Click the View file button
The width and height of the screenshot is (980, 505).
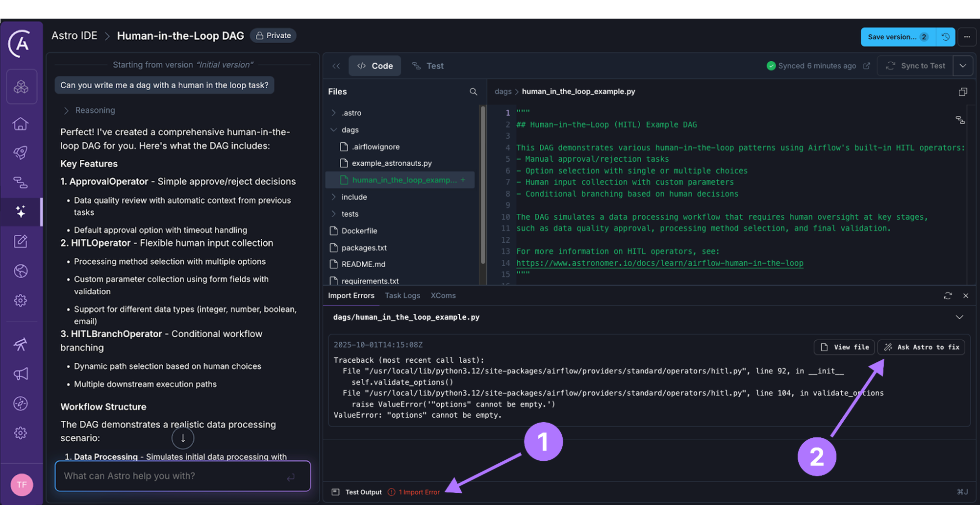[x=845, y=347]
